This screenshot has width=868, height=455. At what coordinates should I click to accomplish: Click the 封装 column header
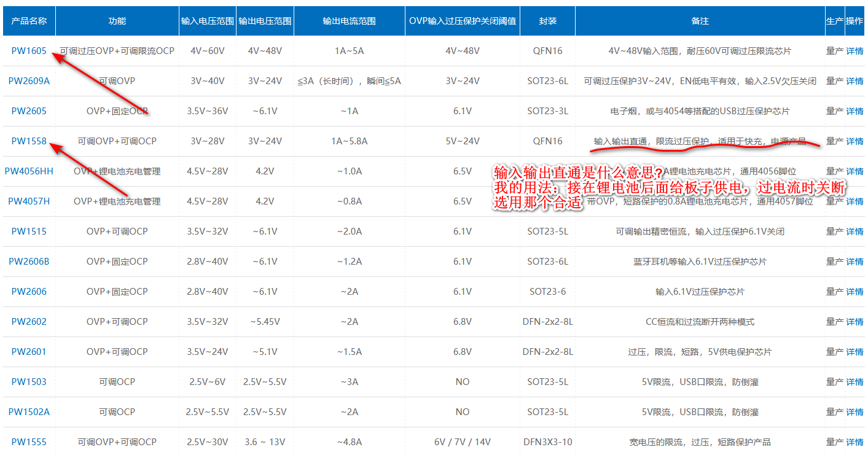(x=547, y=21)
